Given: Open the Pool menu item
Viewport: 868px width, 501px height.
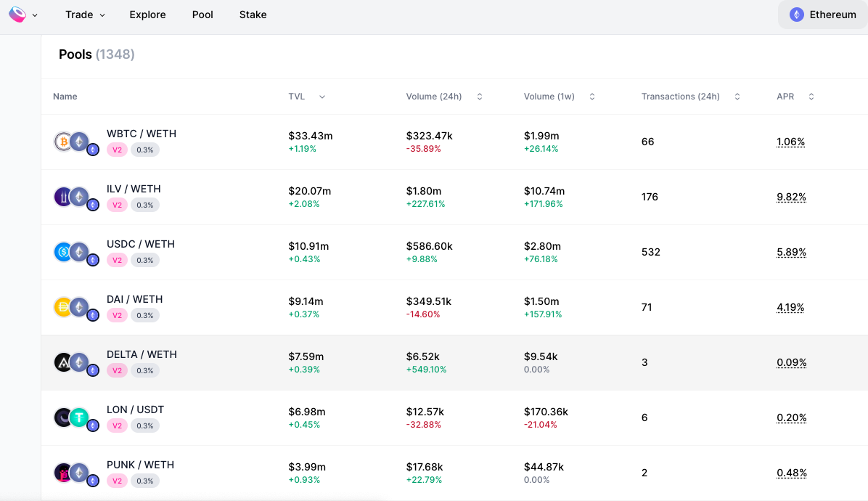Looking at the screenshot, I should tap(202, 15).
